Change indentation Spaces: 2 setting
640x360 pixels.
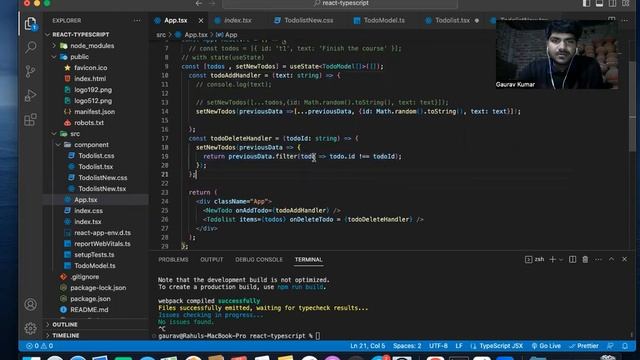[407, 346]
